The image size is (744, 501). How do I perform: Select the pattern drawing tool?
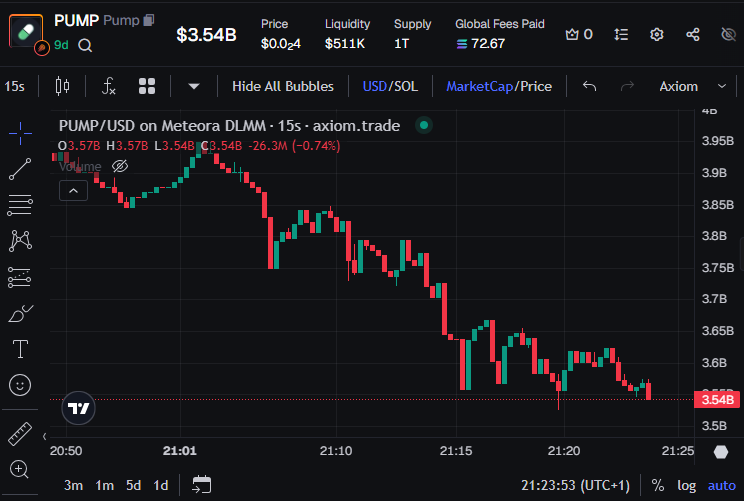coord(20,241)
